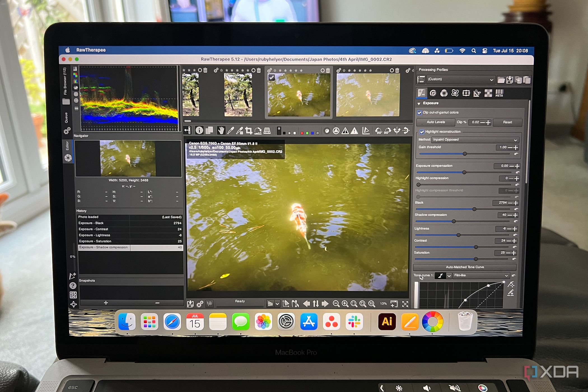This screenshot has width=588, height=392.
Task: Open the Inpaint Opposed method dropdown
Action: 475,140
